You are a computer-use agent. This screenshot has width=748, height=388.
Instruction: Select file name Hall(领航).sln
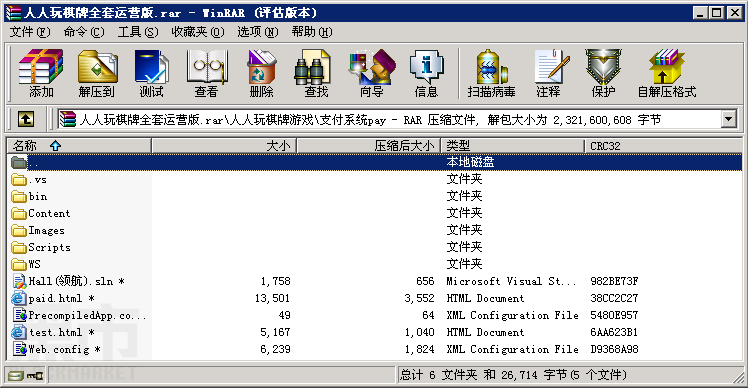(x=76, y=281)
